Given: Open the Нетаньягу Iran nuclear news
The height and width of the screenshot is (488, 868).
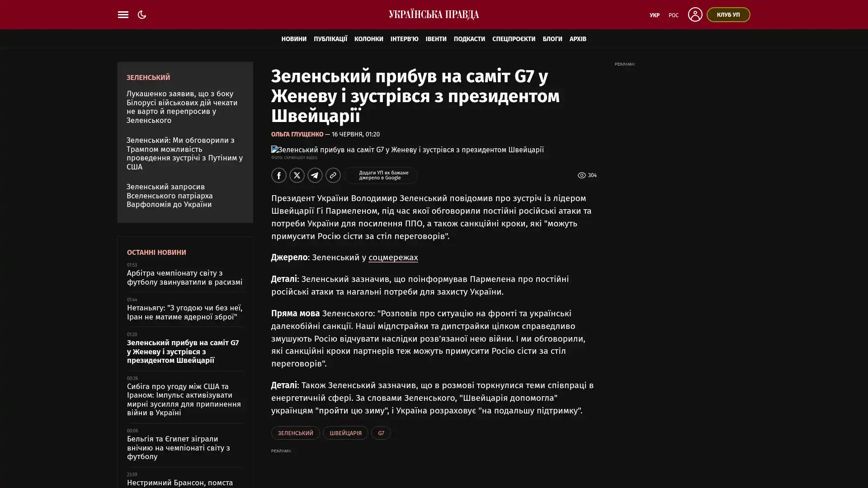Looking at the screenshot, I should (184, 312).
